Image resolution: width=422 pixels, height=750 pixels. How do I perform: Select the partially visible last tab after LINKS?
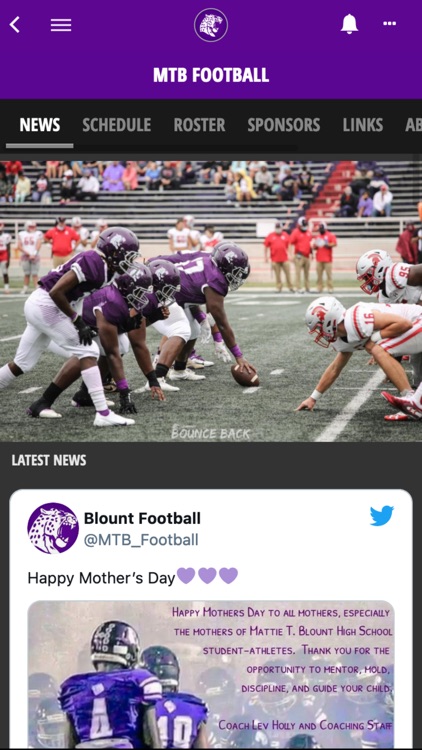(413, 125)
